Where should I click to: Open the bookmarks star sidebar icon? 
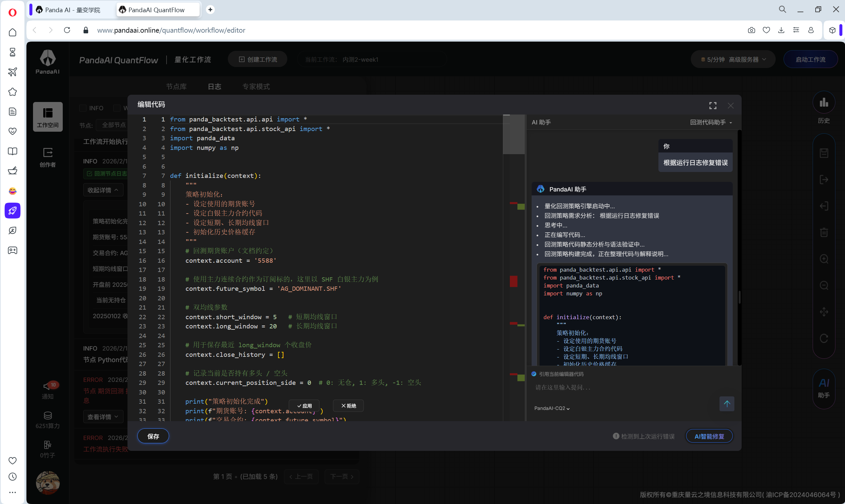13,92
